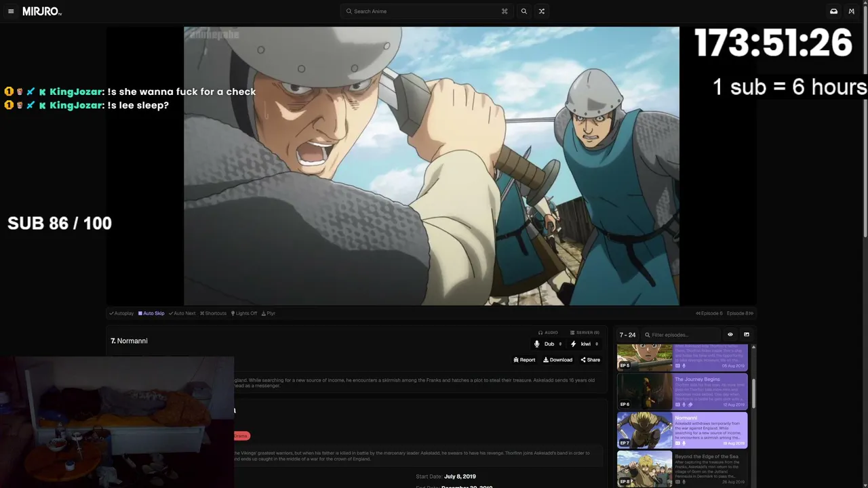Open the EP 6 episode thumbnail
868x488 pixels.
pyautogui.click(x=644, y=392)
